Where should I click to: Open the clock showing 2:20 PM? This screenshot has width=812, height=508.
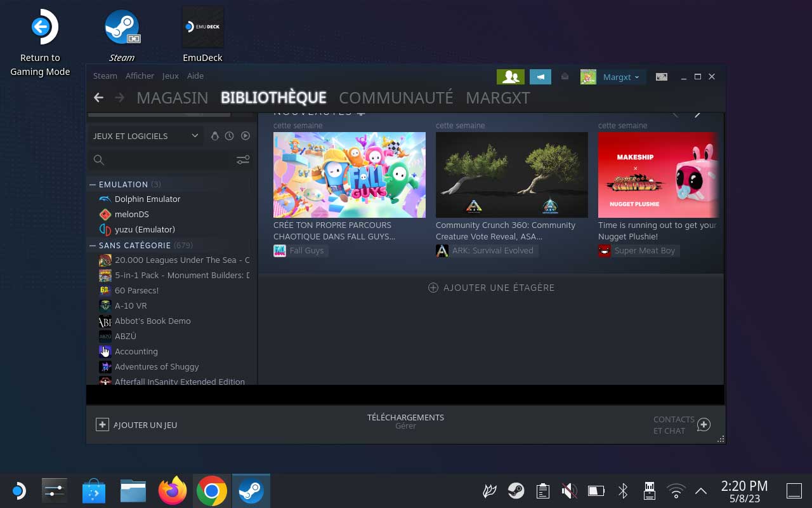(x=745, y=491)
